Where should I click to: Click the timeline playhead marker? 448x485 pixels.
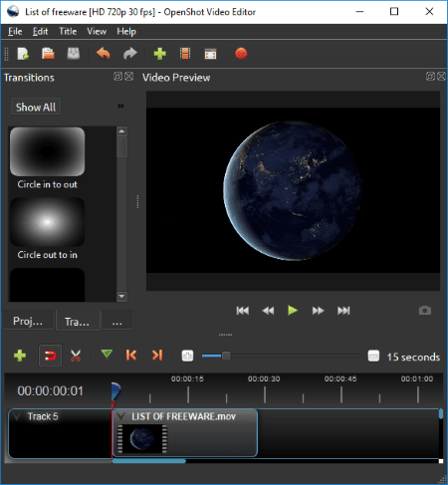pos(115,392)
